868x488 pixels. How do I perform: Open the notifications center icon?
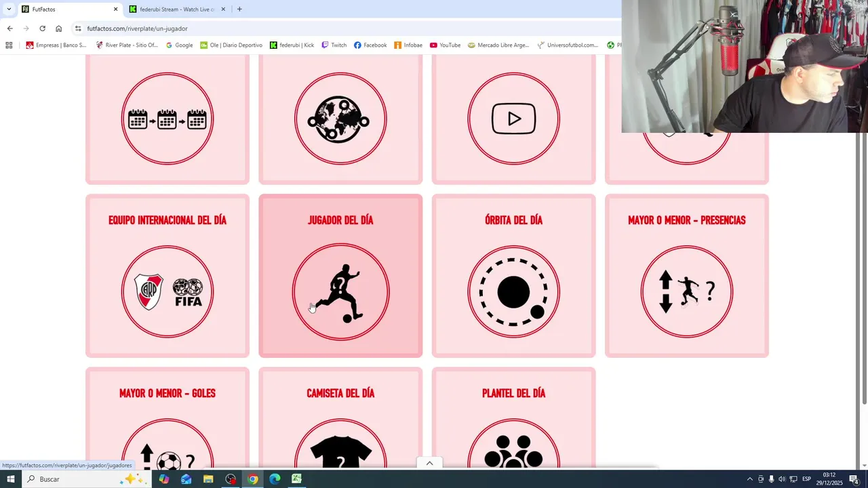point(854,479)
